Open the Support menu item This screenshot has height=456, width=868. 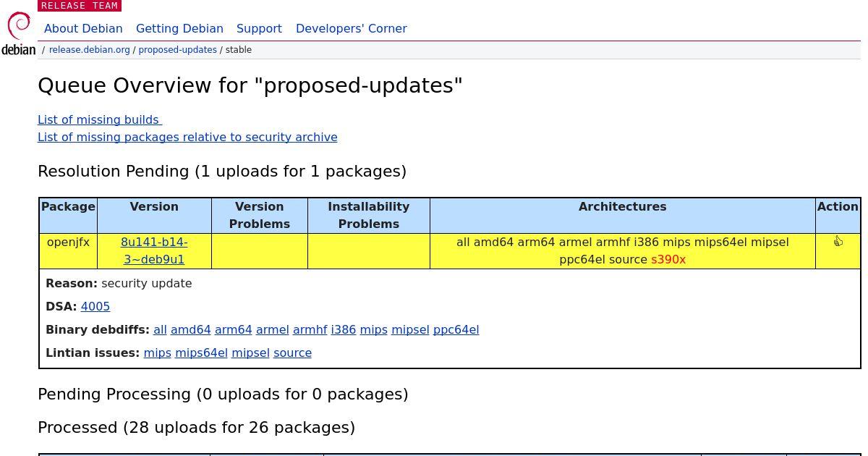259,28
